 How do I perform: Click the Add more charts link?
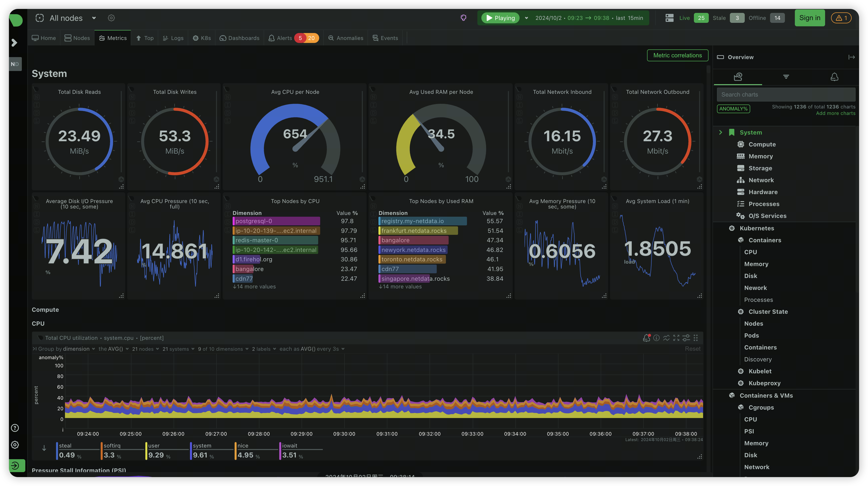click(835, 113)
